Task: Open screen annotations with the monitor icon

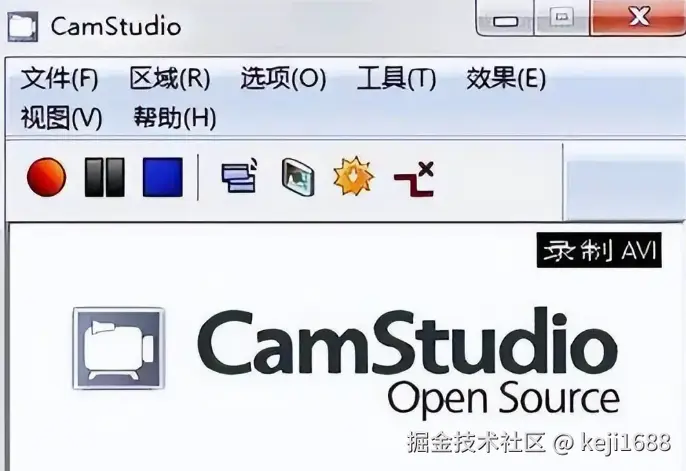Action: pyautogui.click(x=298, y=177)
